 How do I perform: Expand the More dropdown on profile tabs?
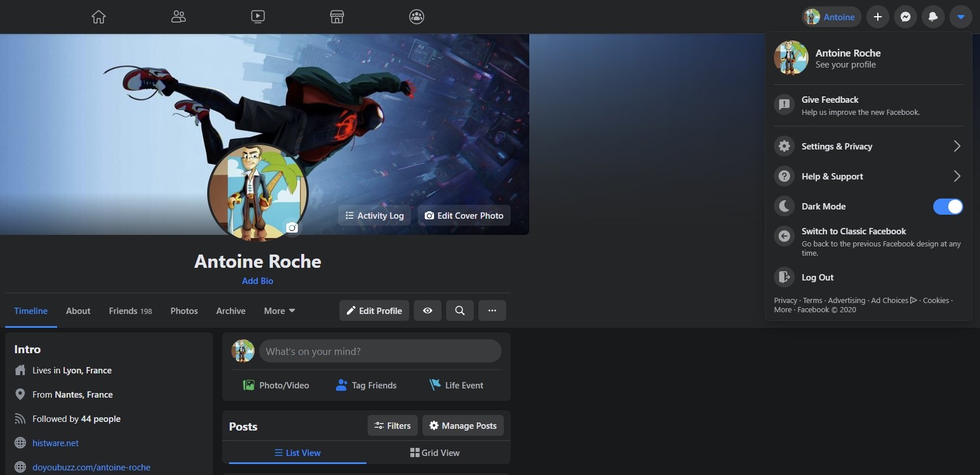click(279, 311)
